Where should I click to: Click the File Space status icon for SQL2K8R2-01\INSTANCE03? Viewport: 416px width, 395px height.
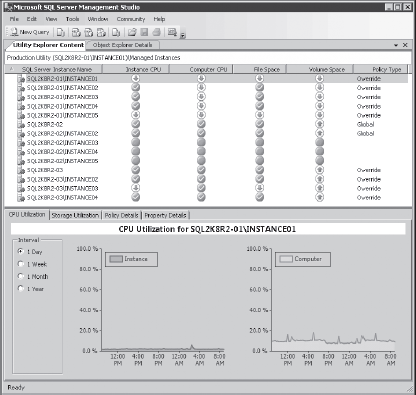coord(259,97)
